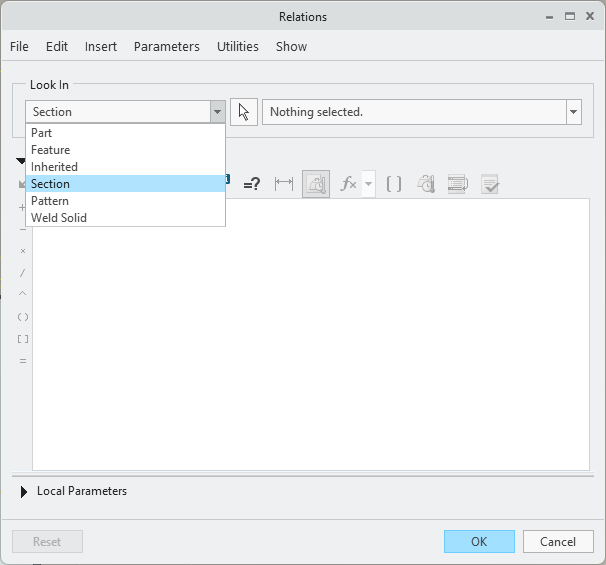This screenshot has width=606, height=565.
Task: Insert parentheses operator from side bar
Action: 23,317
